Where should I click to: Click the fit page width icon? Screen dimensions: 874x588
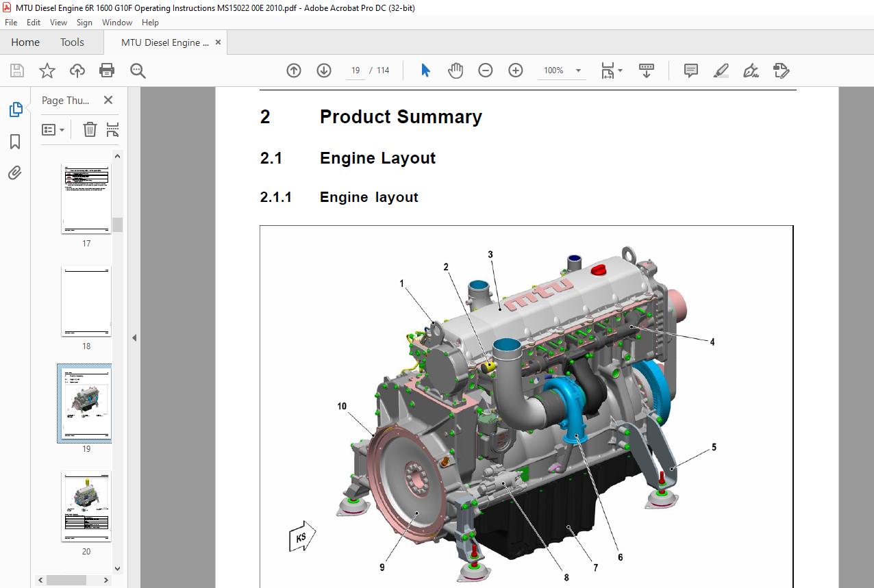tap(608, 71)
